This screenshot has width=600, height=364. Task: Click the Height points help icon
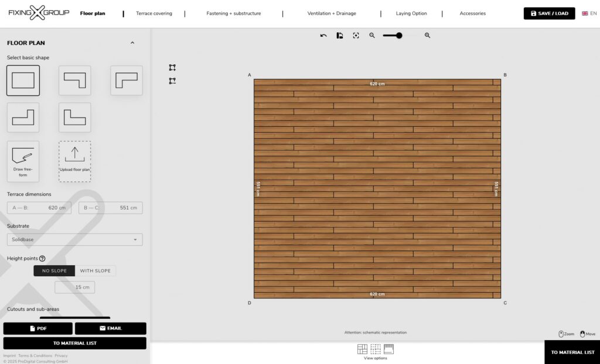point(42,258)
